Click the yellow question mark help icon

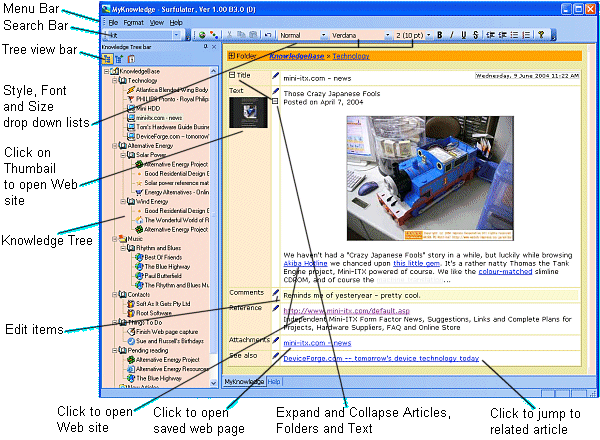tap(541, 35)
